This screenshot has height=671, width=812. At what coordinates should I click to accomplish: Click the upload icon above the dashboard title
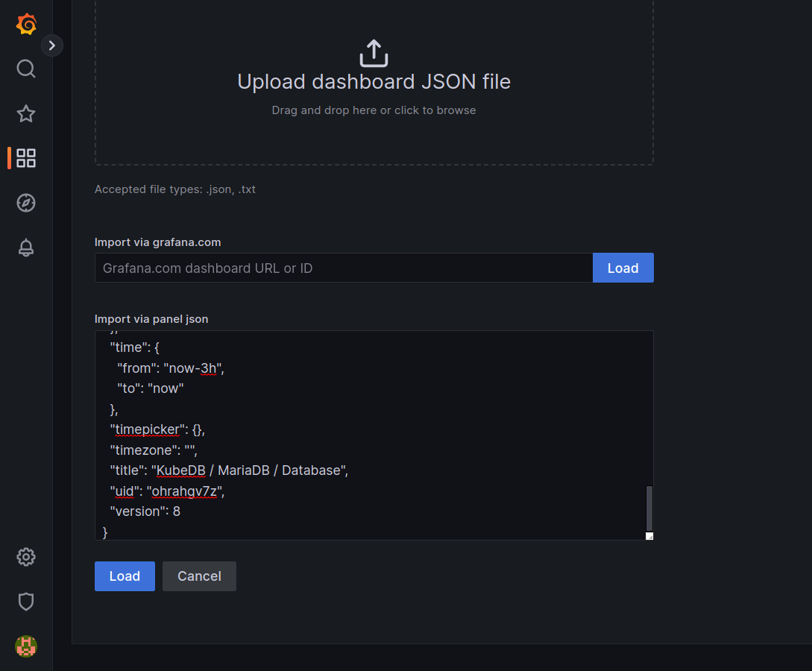373,53
